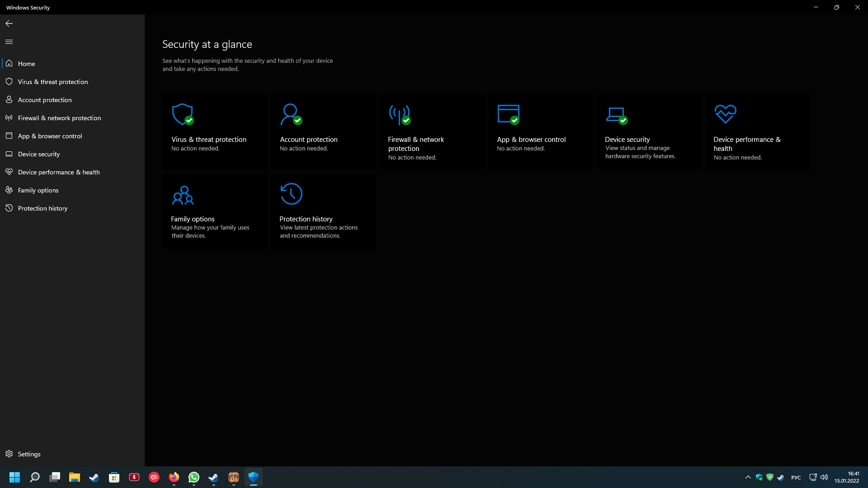Open Settings at the sidebar bottom
Image resolution: width=868 pixels, height=488 pixels.
coord(72,454)
